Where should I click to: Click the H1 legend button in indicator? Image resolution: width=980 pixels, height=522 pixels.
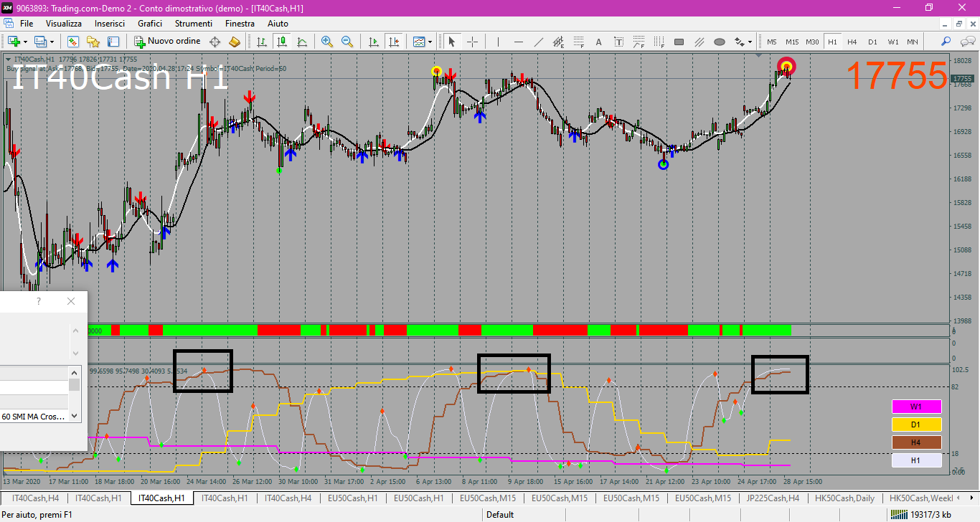coord(916,460)
